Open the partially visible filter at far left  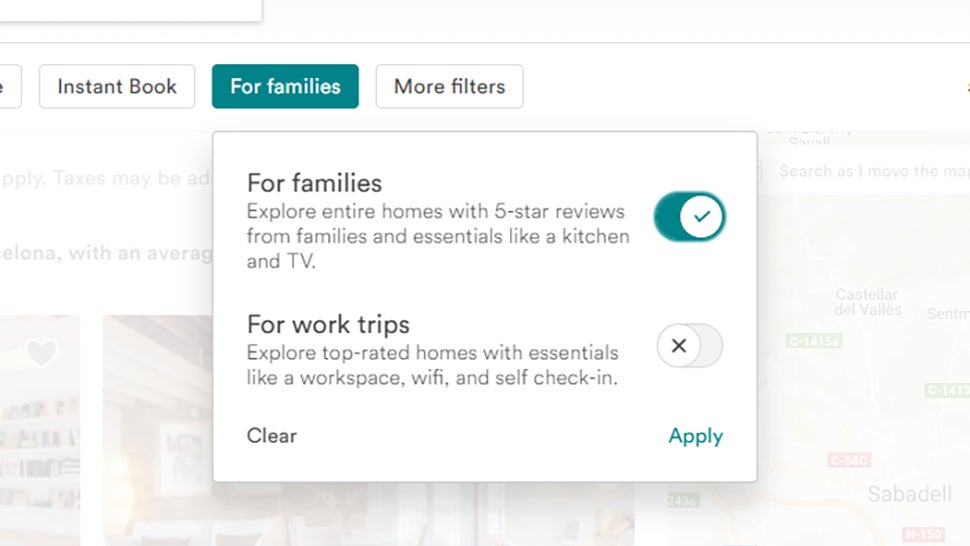(x=9, y=87)
